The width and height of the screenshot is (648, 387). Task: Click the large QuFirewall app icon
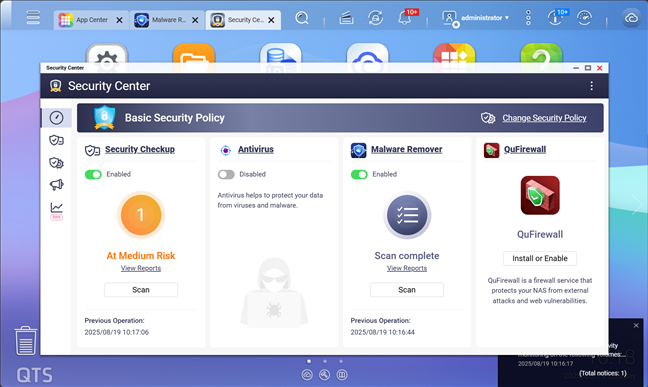(540, 195)
